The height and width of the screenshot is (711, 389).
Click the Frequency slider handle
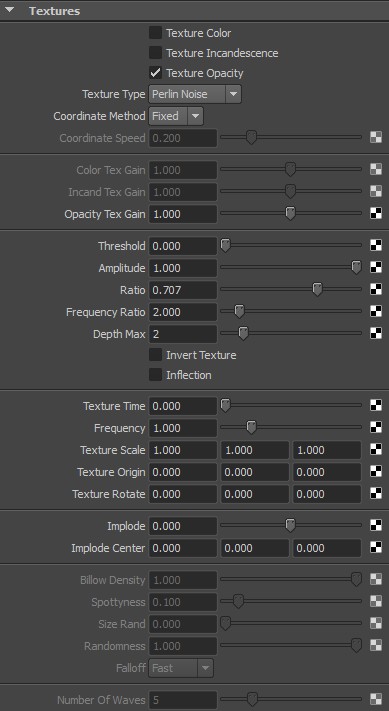pos(251,427)
